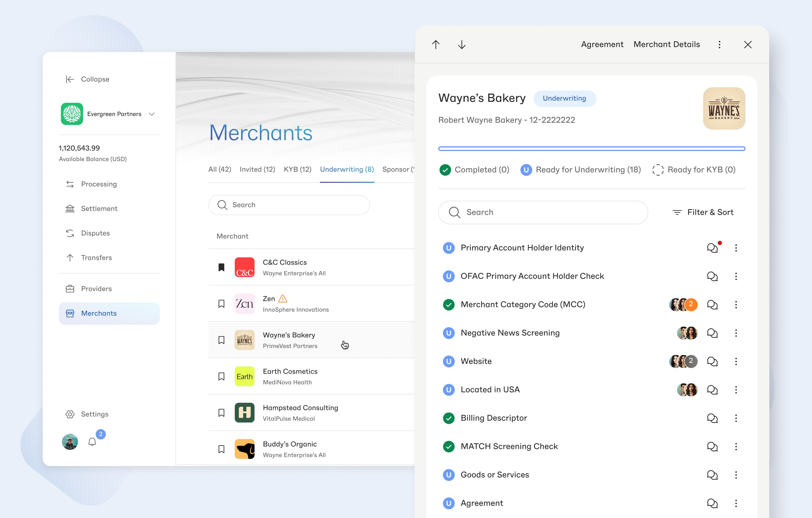Open kebab menu for Negative News Screening
The height and width of the screenshot is (518, 812).
(736, 333)
